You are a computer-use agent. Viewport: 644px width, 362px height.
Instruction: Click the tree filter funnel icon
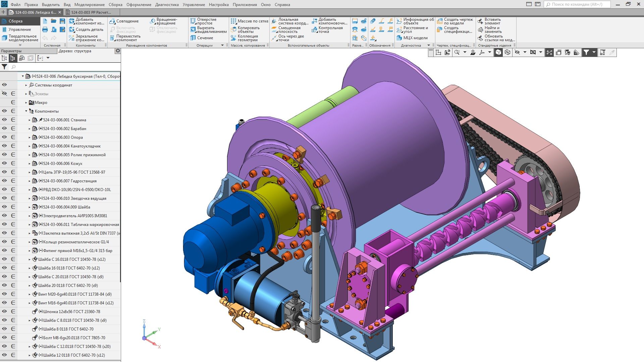point(4,67)
